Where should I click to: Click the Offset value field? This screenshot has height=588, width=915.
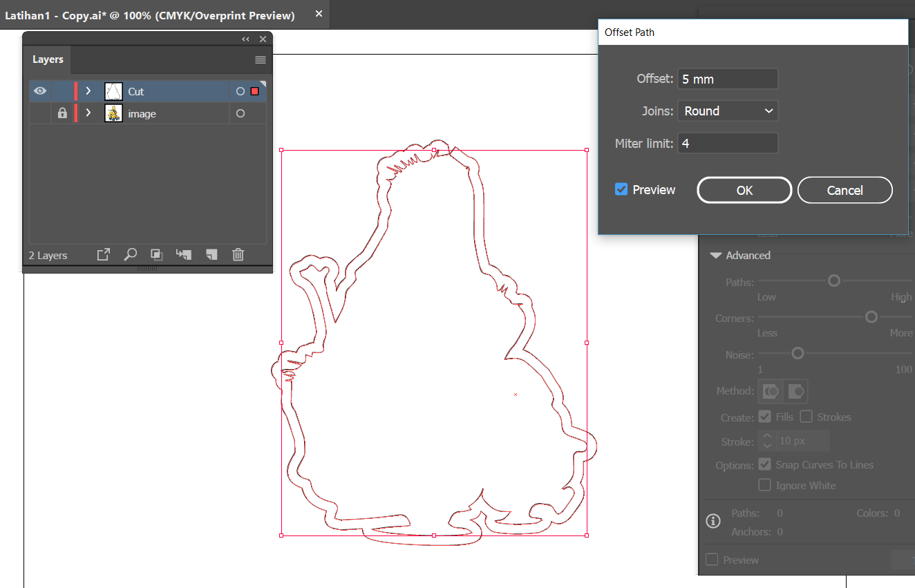pos(728,78)
